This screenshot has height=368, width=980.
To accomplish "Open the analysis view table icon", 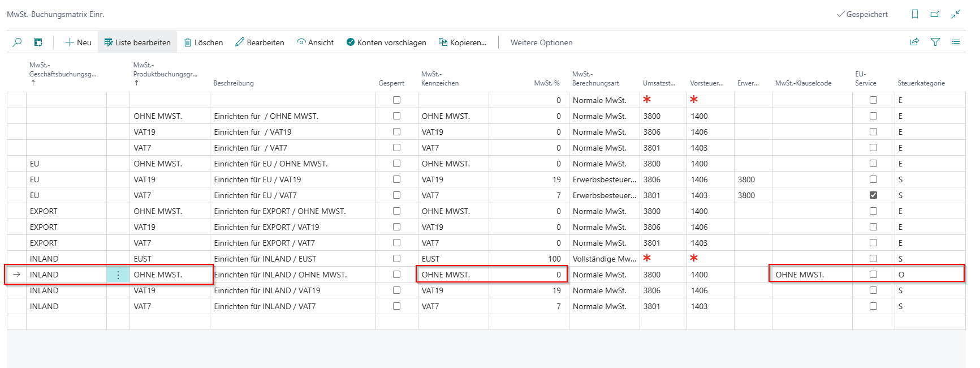I will [38, 42].
